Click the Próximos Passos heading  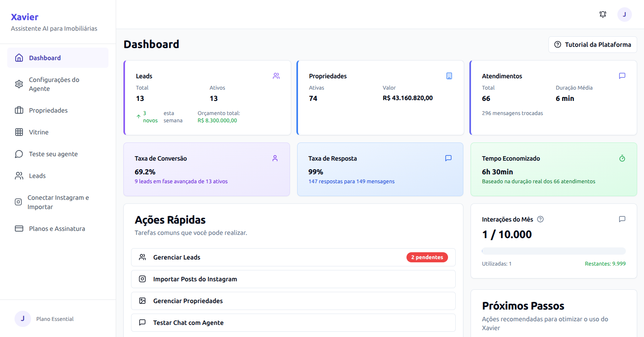point(523,306)
